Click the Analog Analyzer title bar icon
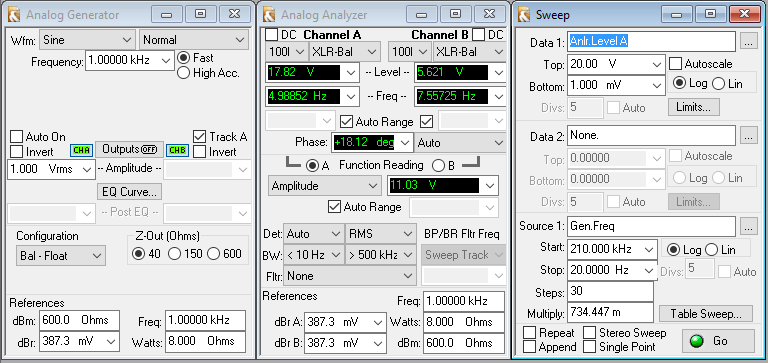This screenshot has height=363, width=768. click(269, 15)
